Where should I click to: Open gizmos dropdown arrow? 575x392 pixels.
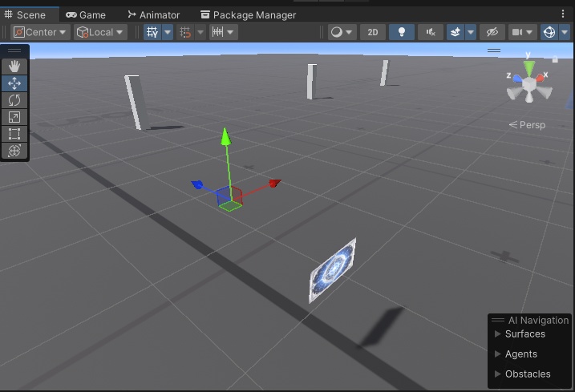point(565,32)
